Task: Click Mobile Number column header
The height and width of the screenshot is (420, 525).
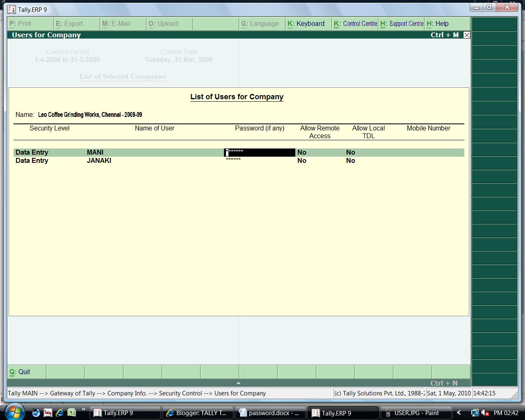Action: (x=428, y=128)
